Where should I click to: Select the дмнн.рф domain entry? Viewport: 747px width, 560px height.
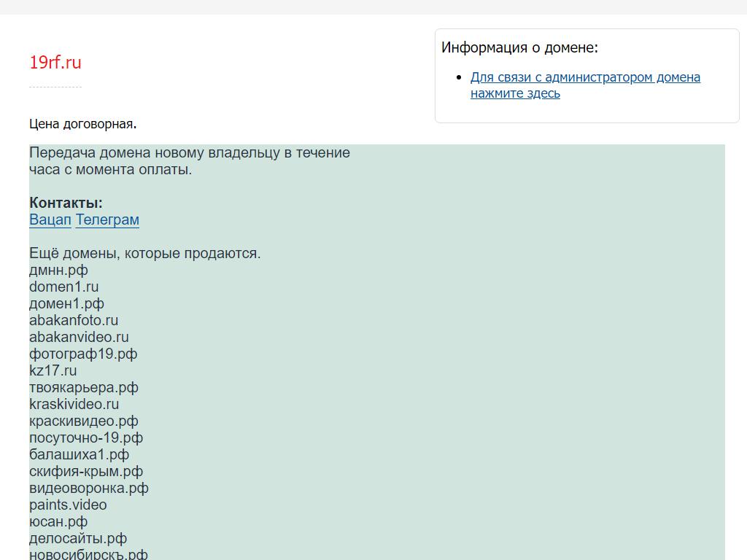tap(58, 270)
